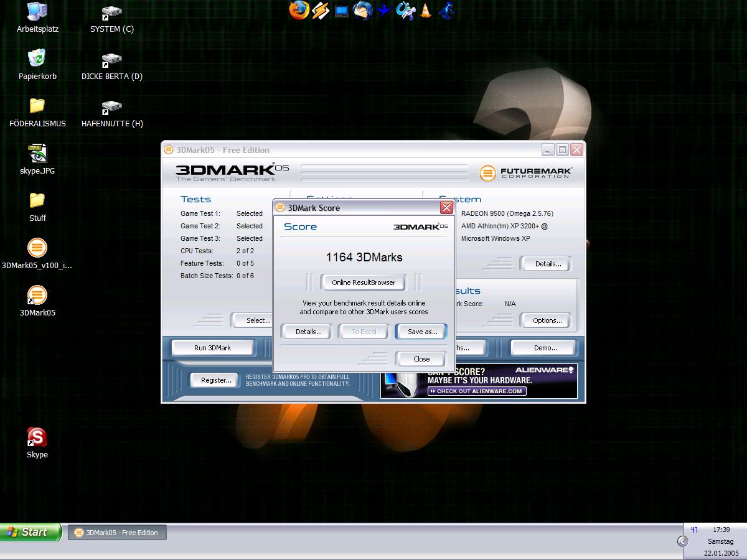Select the 3DMark05 shortcut on desktop

(x=37, y=301)
